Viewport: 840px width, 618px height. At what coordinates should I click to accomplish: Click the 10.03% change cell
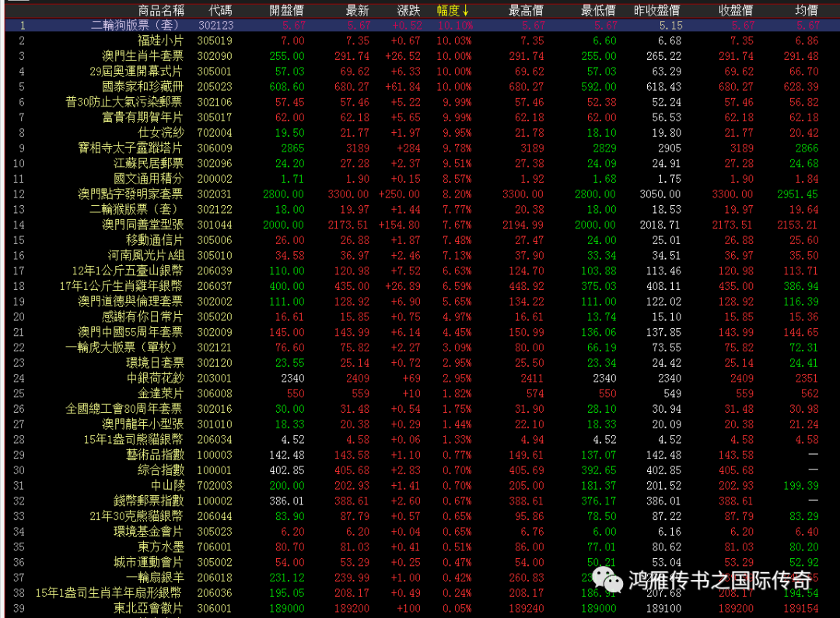[454, 40]
